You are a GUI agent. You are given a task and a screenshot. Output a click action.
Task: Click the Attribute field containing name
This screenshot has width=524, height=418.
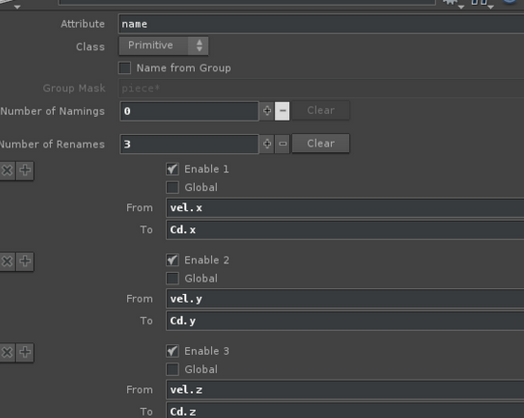pyautogui.click(x=321, y=24)
